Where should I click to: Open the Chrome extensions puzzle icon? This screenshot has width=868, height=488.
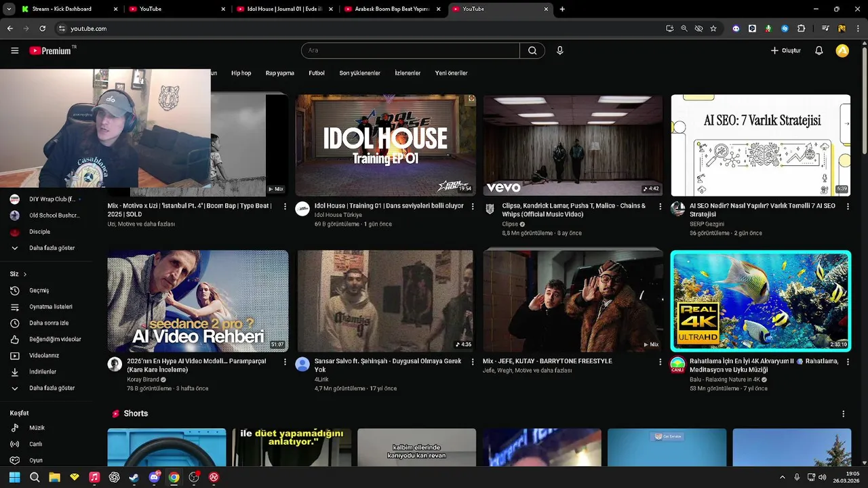(801, 28)
